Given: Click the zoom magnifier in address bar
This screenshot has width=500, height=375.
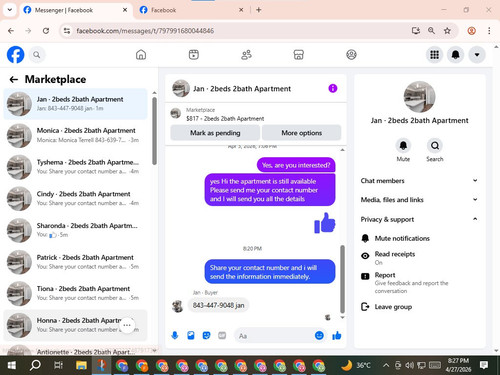Looking at the screenshot, I should [431, 31].
